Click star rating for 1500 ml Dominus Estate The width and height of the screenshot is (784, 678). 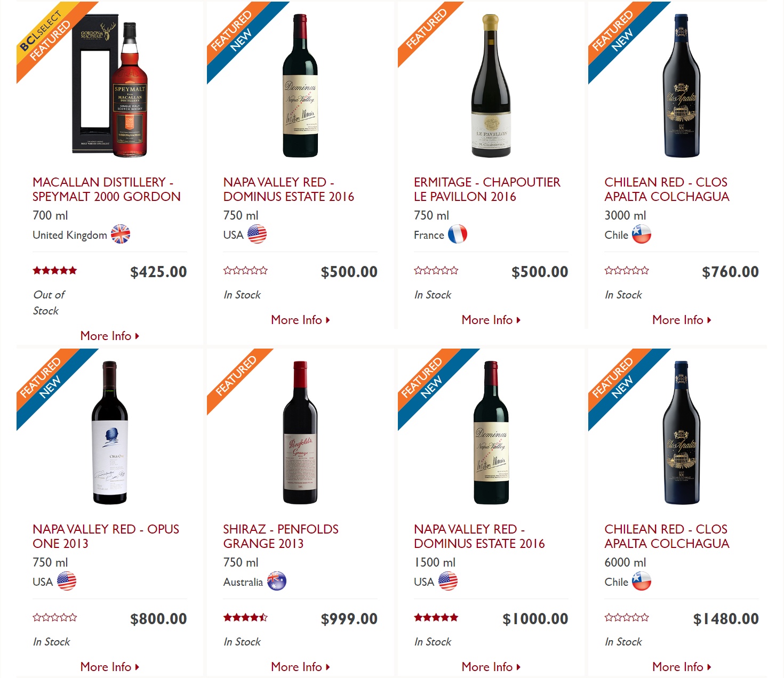[x=436, y=618]
